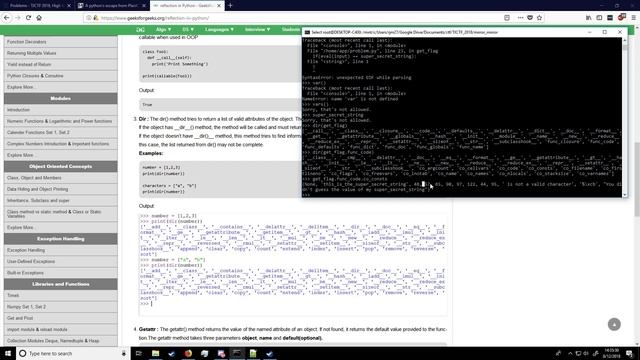Click the scroll-to-top round button
This screenshot has height=360, width=640.
click(x=614, y=324)
